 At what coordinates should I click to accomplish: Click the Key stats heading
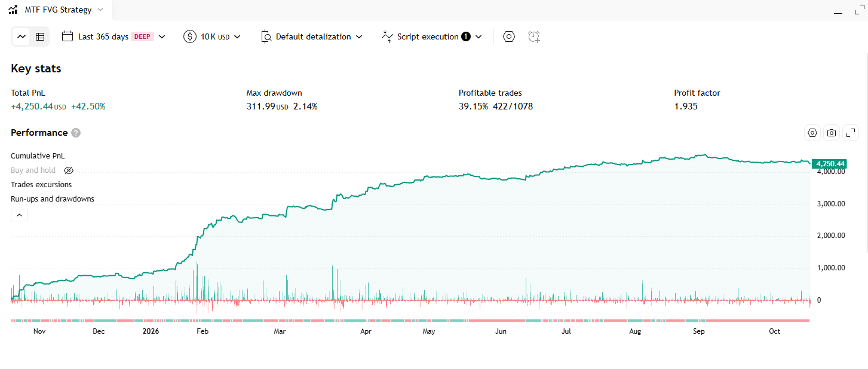tap(36, 69)
